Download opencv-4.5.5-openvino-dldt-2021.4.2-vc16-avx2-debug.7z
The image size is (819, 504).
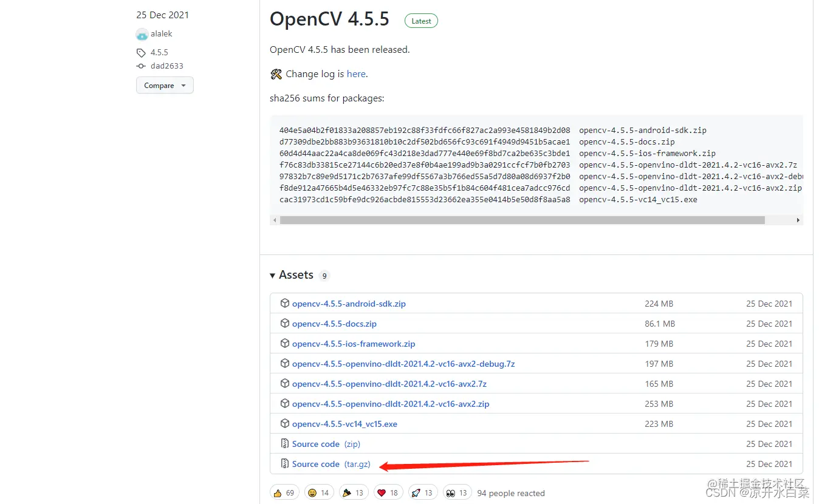point(403,364)
